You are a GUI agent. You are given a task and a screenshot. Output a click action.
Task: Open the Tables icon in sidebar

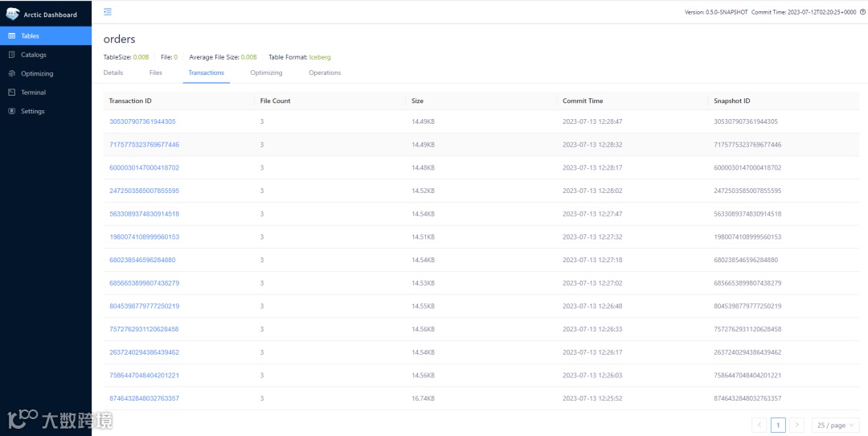pyautogui.click(x=11, y=36)
